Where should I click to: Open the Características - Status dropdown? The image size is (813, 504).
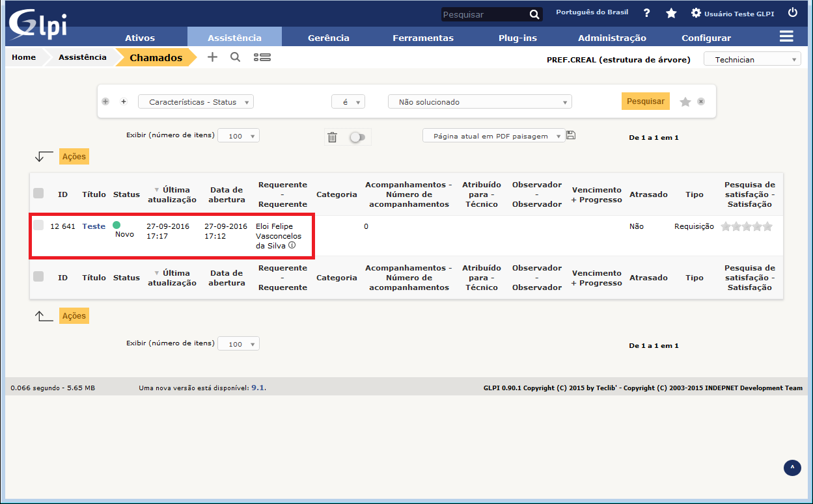(x=196, y=102)
